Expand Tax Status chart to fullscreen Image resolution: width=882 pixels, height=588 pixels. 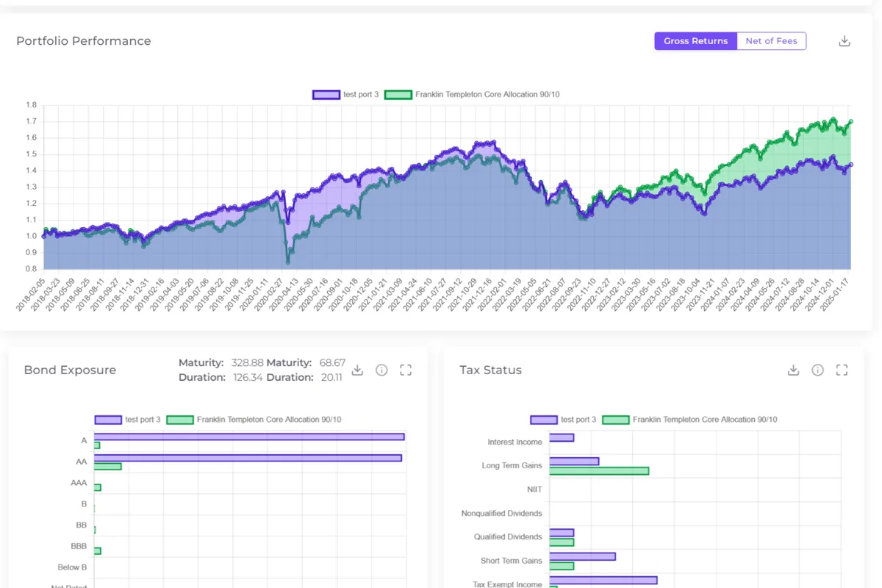[842, 370]
